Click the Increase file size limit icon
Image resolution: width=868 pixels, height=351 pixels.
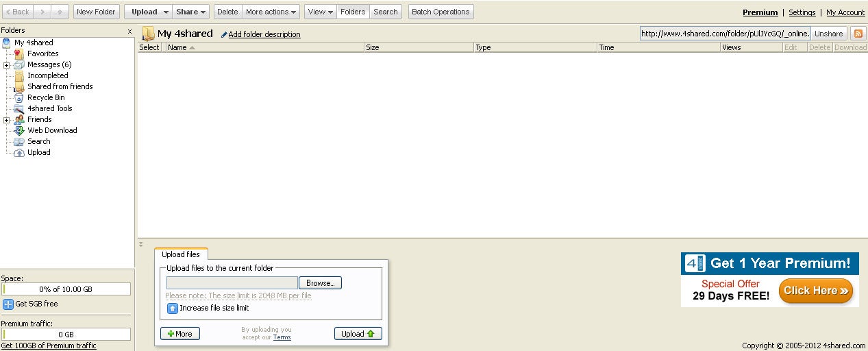(173, 308)
